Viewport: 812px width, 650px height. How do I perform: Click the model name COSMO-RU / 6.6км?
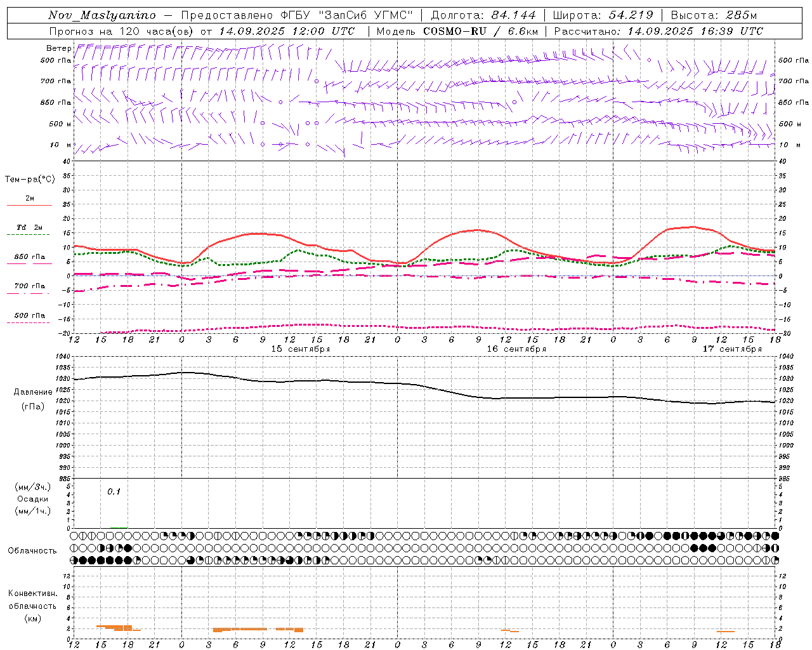[x=481, y=31]
